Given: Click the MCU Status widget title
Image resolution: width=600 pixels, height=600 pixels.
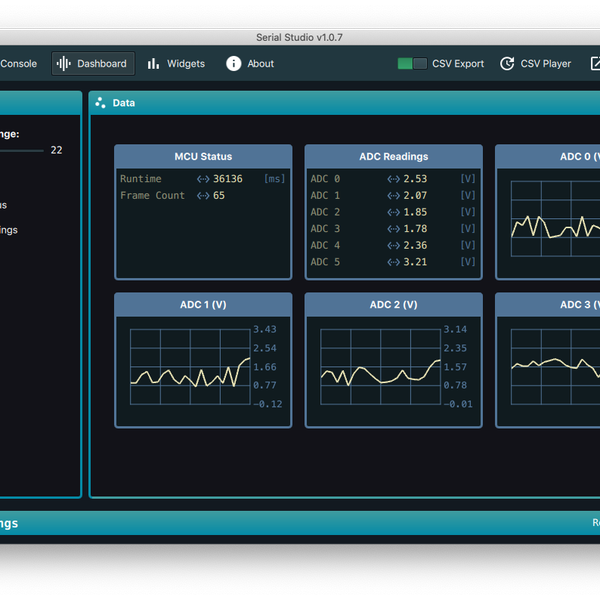Looking at the screenshot, I should pos(203,156).
